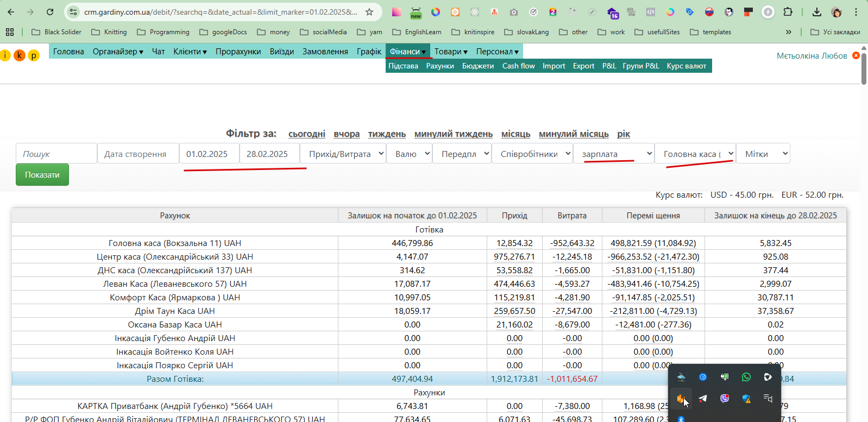868x422 pixels.
Task: Click the orange 'k' circle icon
Action: (20, 55)
